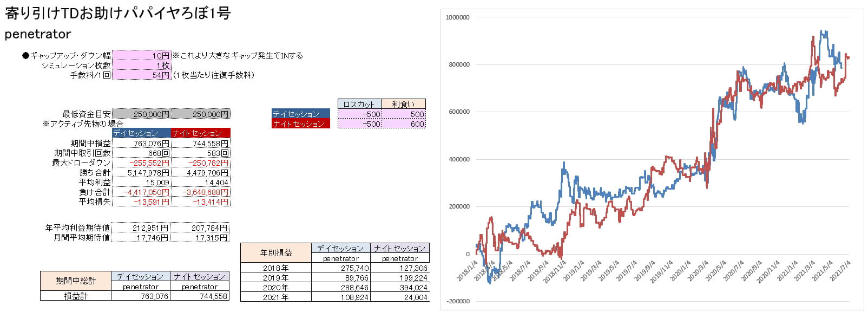Click the night session max drawdown -250,782円
The width and height of the screenshot is (868, 325).
[x=200, y=163]
